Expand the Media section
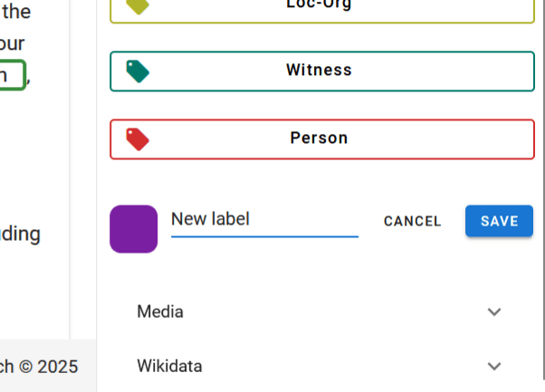The width and height of the screenshot is (545, 392). click(x=317, y=312)
